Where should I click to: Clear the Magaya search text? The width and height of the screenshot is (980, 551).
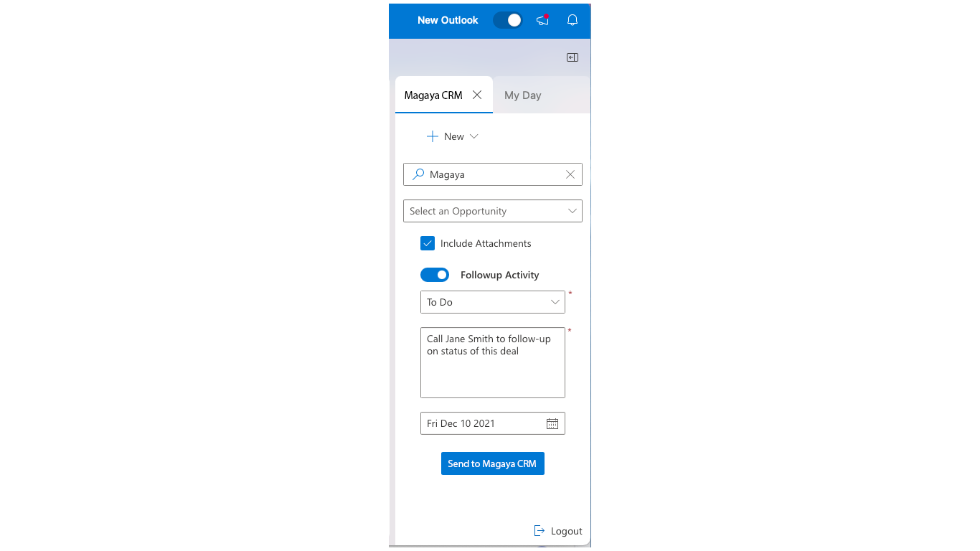coord(570,174)
